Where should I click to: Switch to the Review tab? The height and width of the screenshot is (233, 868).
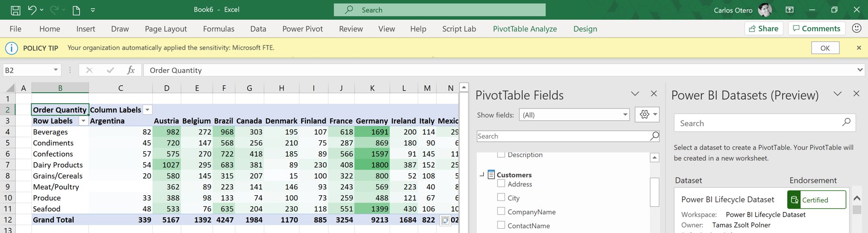pos(351,29)
